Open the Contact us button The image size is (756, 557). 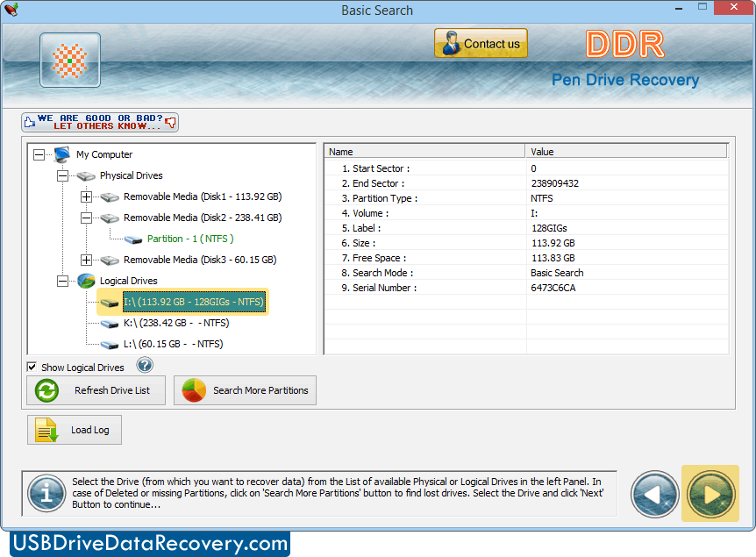pos(481,44)
